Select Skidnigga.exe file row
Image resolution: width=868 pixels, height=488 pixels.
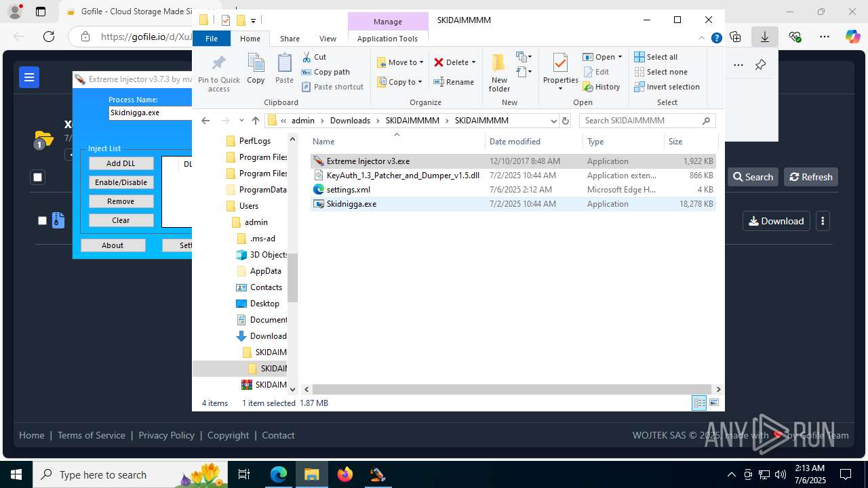pyautogui.click(x=513, y=204)
